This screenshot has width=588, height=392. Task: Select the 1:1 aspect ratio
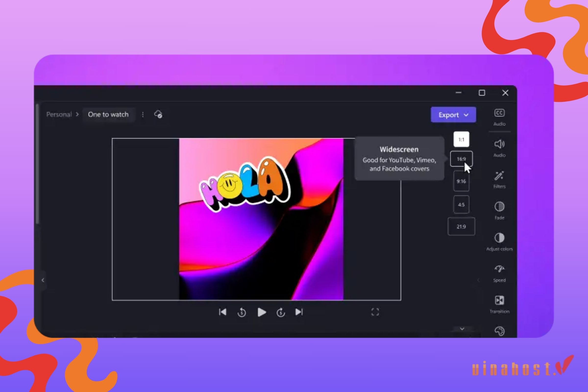(x=461, y=139)
